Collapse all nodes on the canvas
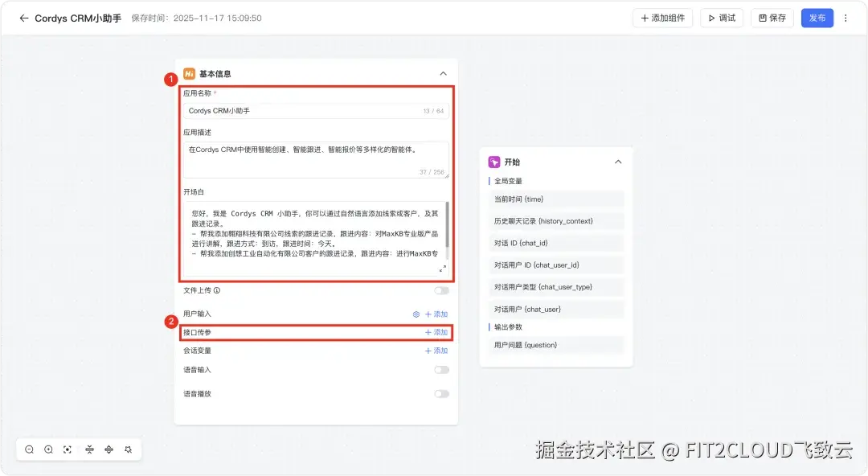Viewport: 868px width, 476px height. click(x=90, y=449)
